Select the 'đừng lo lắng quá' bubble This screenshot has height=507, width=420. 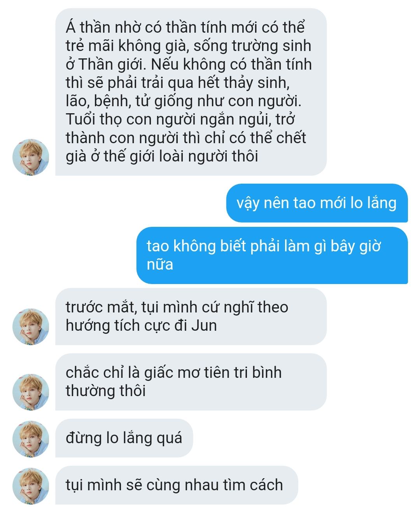coord(124,438)
